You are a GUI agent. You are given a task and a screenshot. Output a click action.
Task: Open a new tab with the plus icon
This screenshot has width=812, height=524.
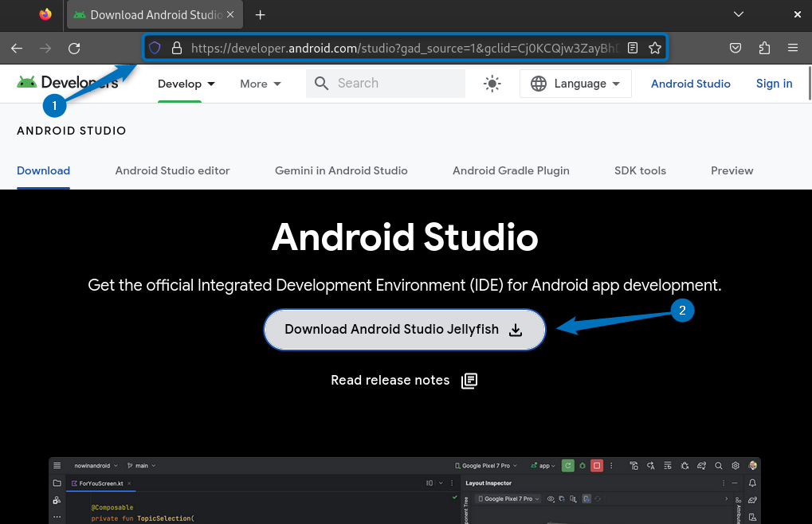point(260,14)
